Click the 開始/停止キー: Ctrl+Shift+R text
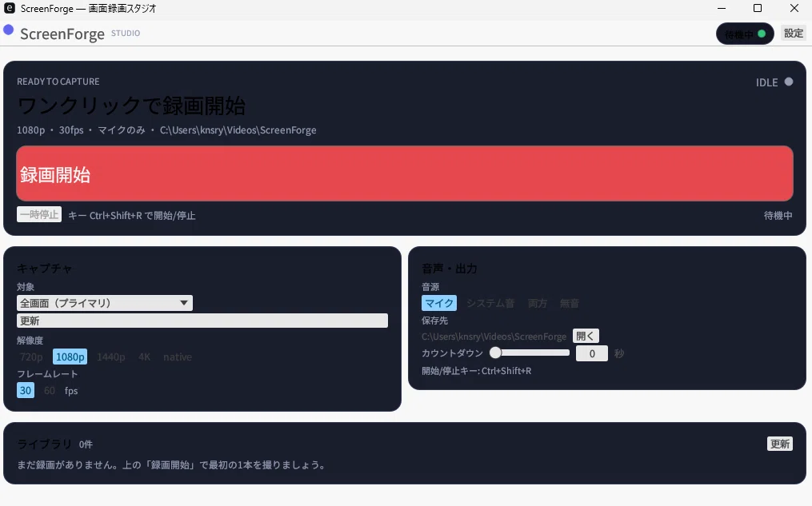The image size is (812, 506). 477,371
